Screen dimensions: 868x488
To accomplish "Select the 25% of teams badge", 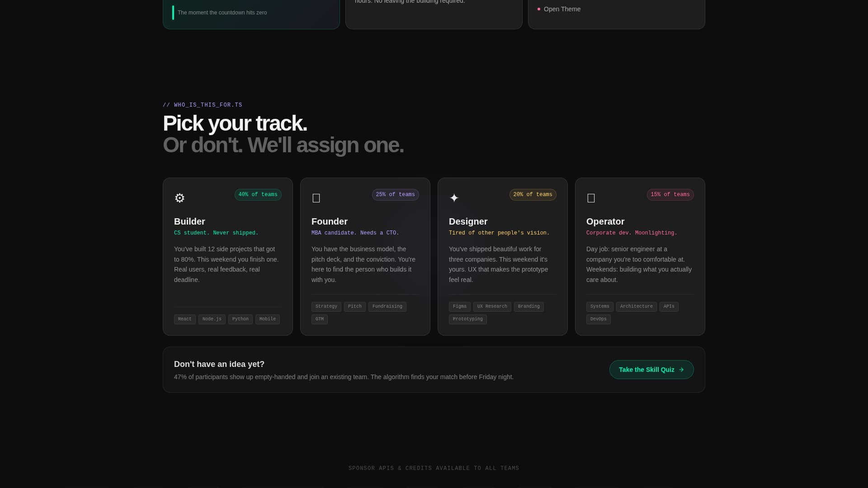I will click(395, 195).
